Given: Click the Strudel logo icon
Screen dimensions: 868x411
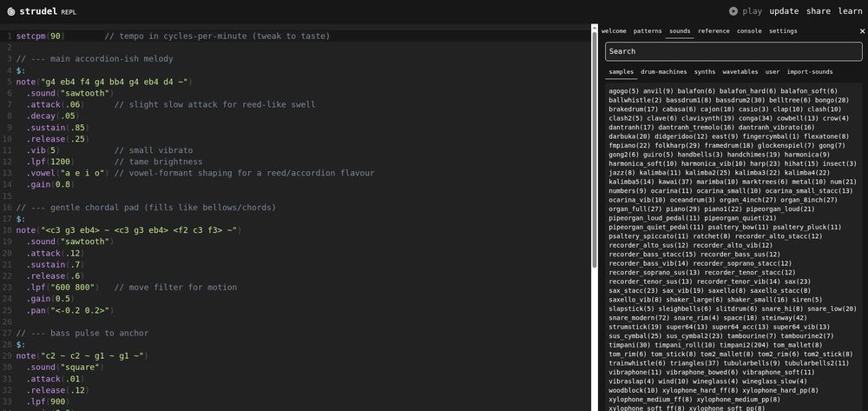Looking at the screenshot, I should pos(11,11).
